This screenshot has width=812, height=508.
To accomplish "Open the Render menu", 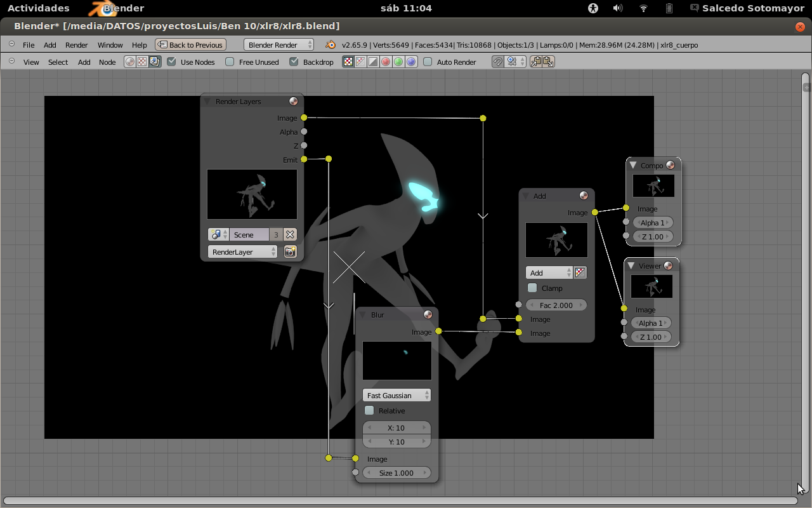I will [76, 45].
